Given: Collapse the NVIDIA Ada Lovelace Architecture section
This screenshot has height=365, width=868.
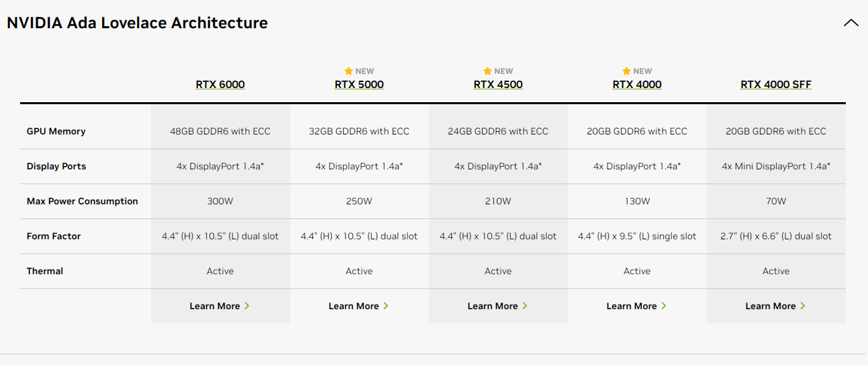Looking at the screenshot, I should (x=851, y=23).
